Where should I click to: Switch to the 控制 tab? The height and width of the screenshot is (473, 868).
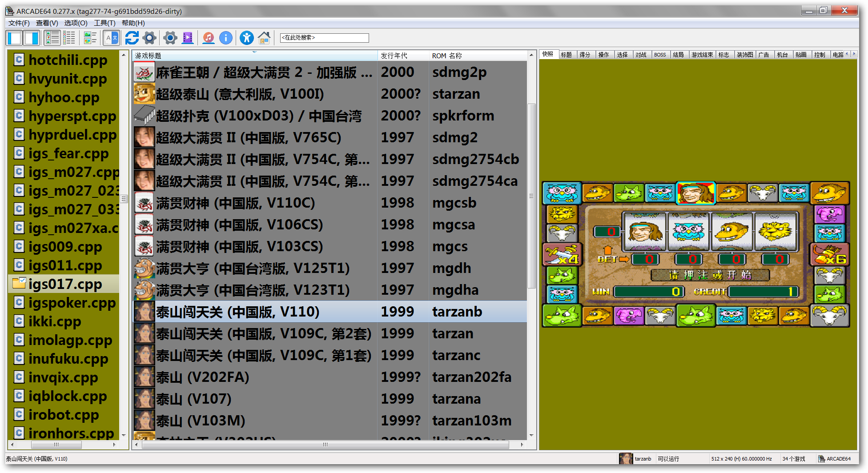pyautogui.click(x=820, y=55)
